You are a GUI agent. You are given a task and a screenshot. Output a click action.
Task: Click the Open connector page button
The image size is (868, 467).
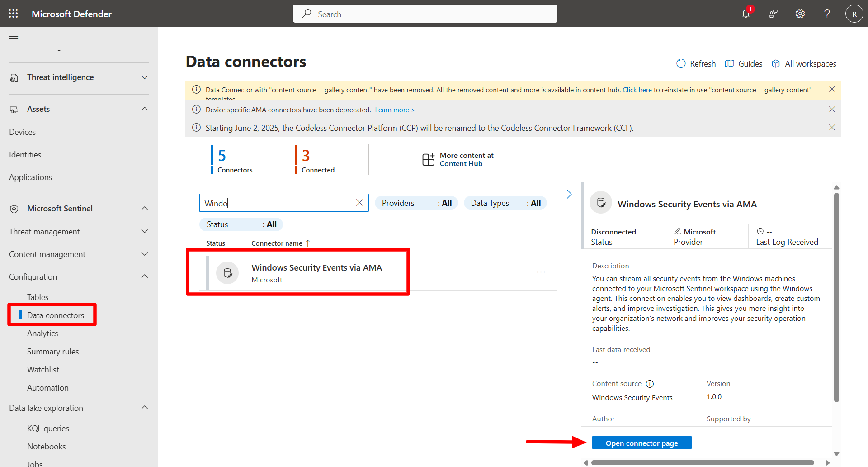642,443
